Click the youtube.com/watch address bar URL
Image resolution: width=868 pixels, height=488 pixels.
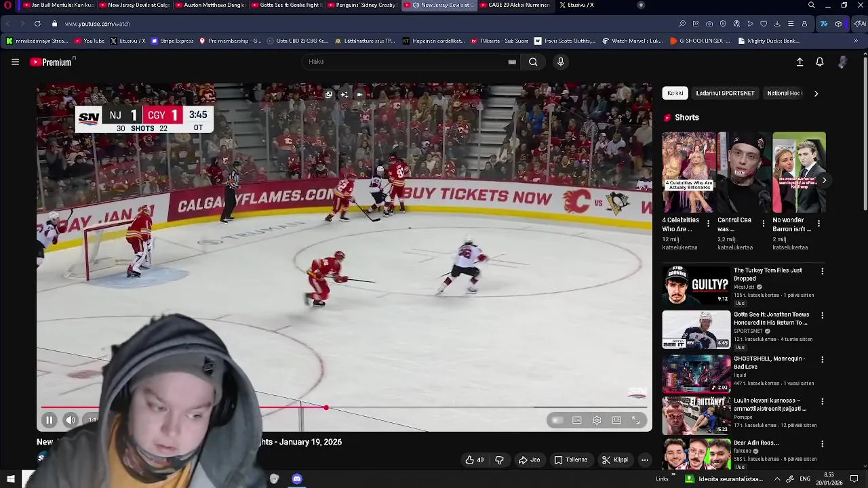[97, 24]
